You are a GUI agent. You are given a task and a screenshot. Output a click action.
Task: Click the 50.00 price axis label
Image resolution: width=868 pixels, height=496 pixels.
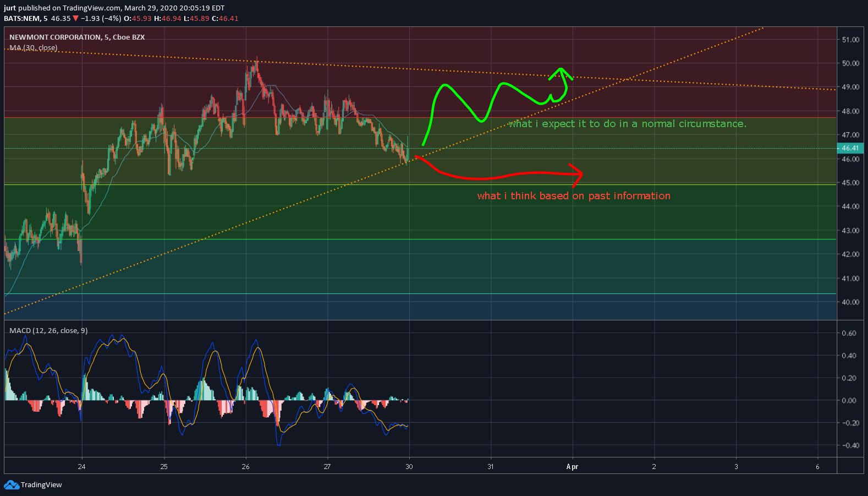tap(850, 63)
